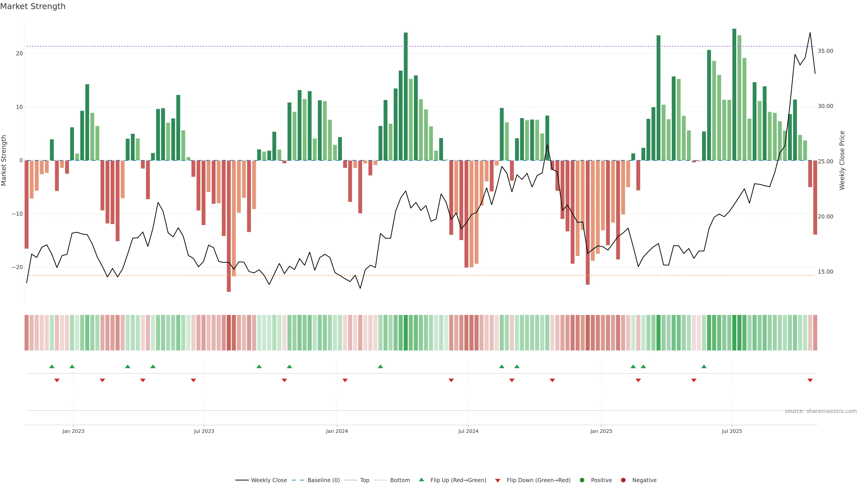This screenshot has height=488, width=868.
Task: Click the Jul 2025 x-axis label
Action: pyautogui.click(x=731, y=431)
